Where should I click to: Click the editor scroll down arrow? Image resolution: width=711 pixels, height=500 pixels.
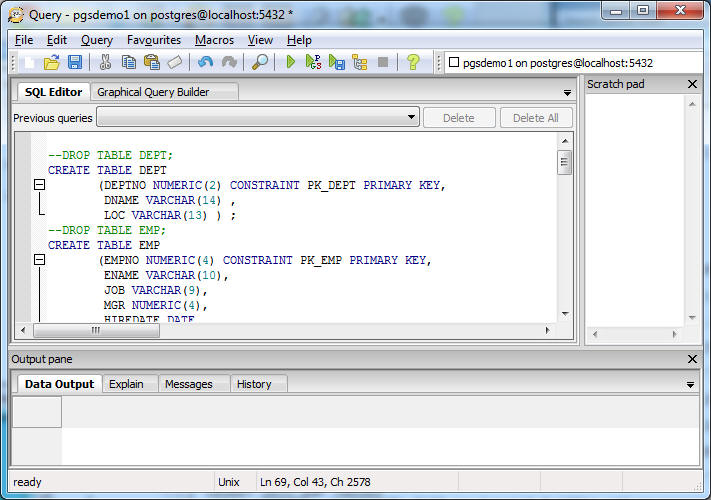point(565,314)
